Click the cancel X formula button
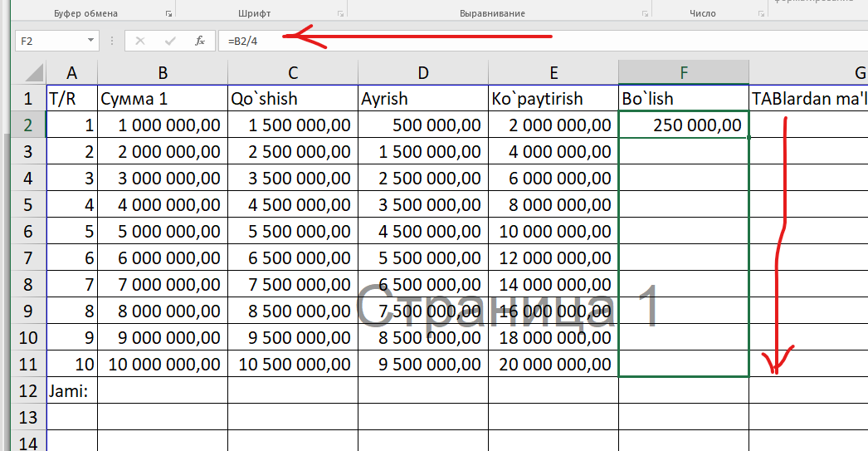 [x=140, y=41]
